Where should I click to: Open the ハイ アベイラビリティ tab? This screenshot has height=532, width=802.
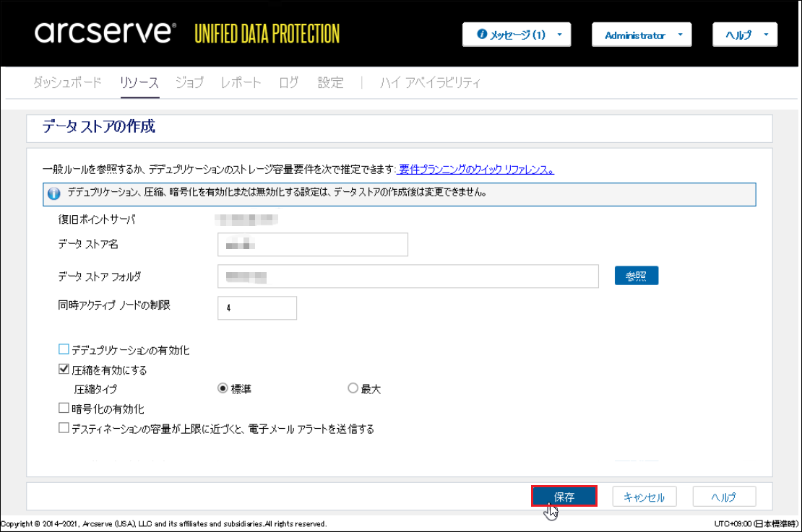click(x=430, y=82)
